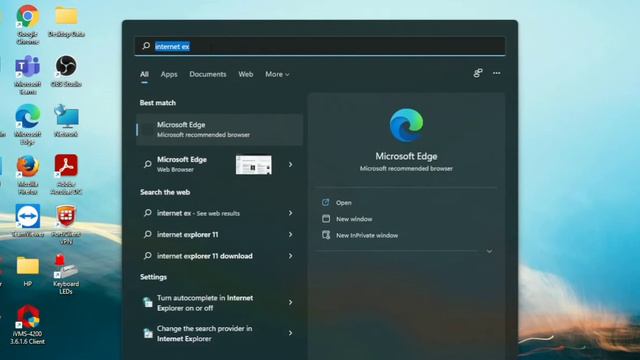Viewport: 640px width, 360px height.
Task: Open Keyboard LEDs desktop icon
Action: [66, 266]
